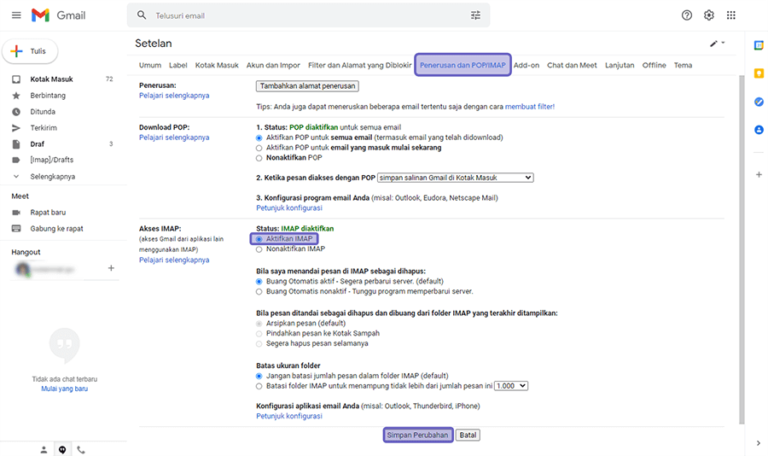Open Filter dan Alamat yang Diblokir tab
Image resolution: width=768 pixels, height=456 pixels.
tap(360, 65)
